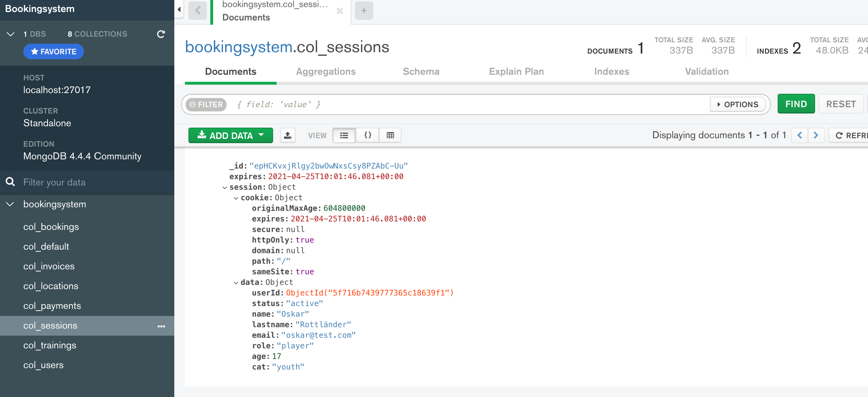Screen dimensions: 868x397
Task: Expand query OPTIONS
Action: pos(738,104)
